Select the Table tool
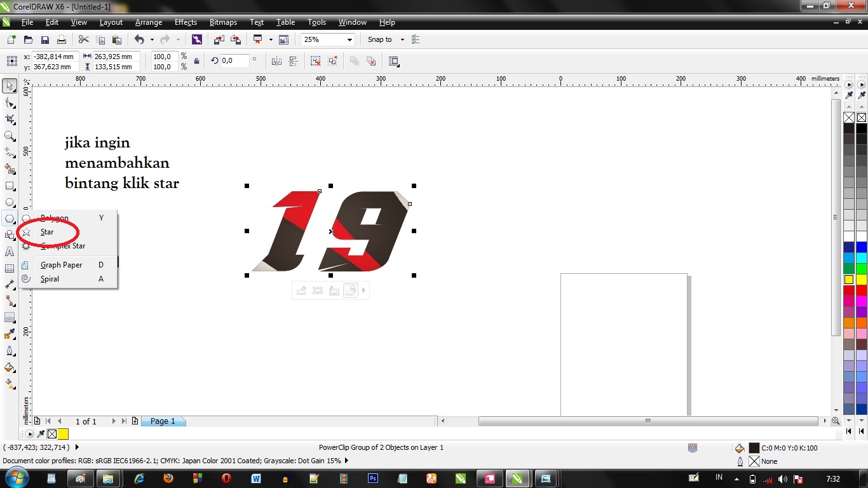Viewport: 868px width, 488px height. click(x=10, y=268)
